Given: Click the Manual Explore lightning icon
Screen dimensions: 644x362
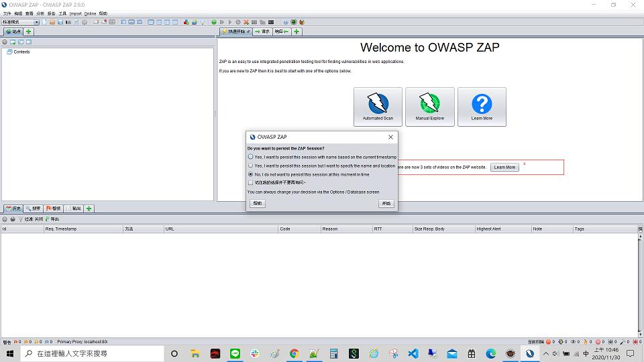Looking at the screenshot, I should 429,107.
